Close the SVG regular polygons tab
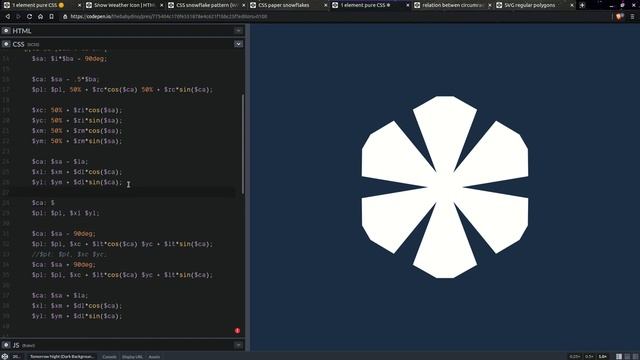Image resolution: width=640 pixels, height=360 pixels. coord(572,5)
